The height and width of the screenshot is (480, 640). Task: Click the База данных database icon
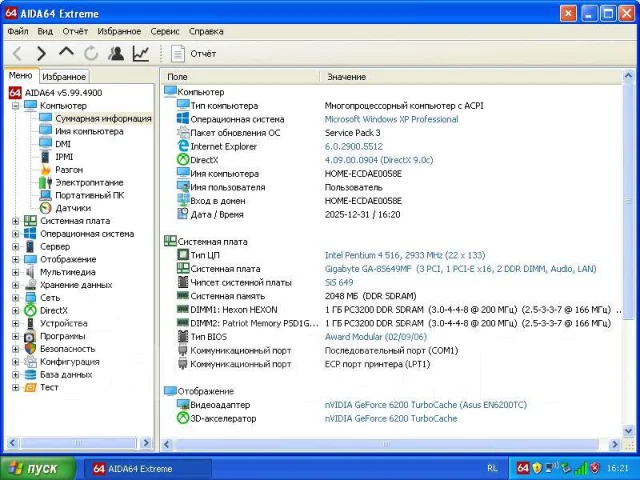(30, 375)
